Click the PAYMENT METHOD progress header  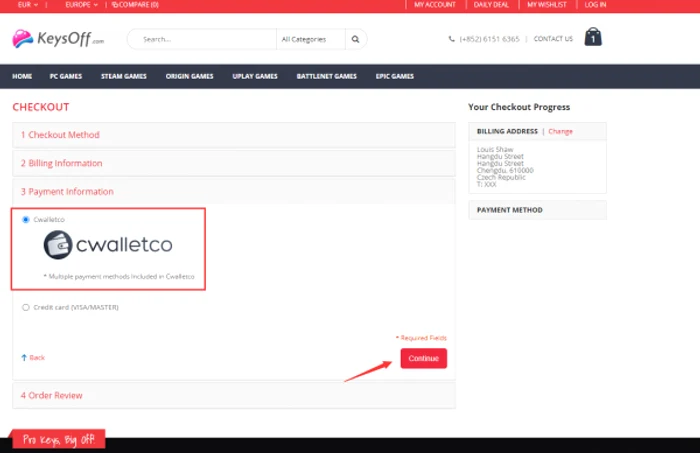pyautogui.click(x=538, y=210)
